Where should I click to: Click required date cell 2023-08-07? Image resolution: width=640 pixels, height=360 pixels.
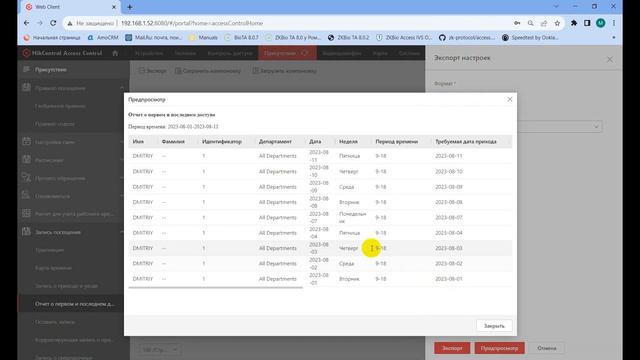pyautogui.click(x=449, y=217)
